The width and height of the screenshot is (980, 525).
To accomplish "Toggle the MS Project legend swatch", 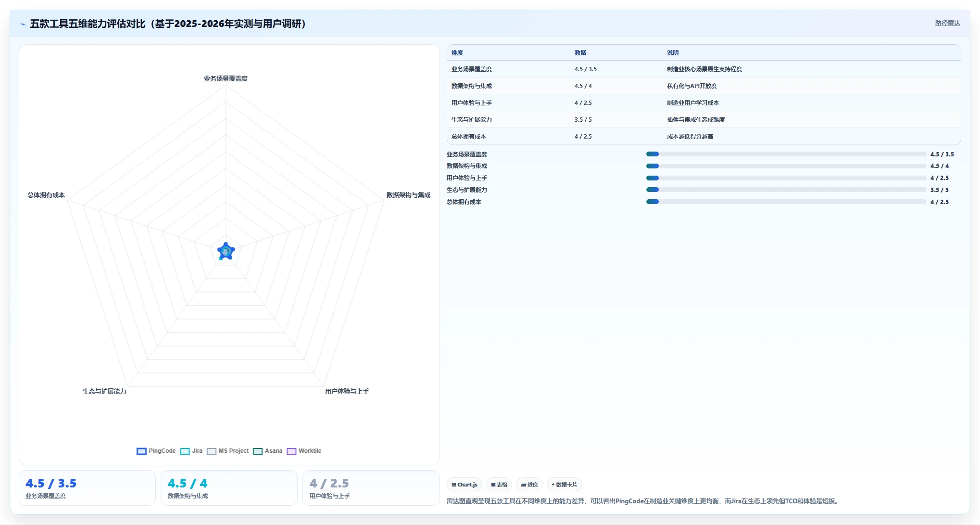I will 212,451.
